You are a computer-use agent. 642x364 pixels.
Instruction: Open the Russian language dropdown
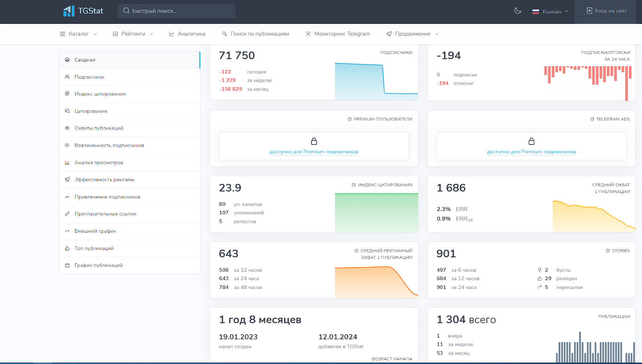(x=550, y=12)
